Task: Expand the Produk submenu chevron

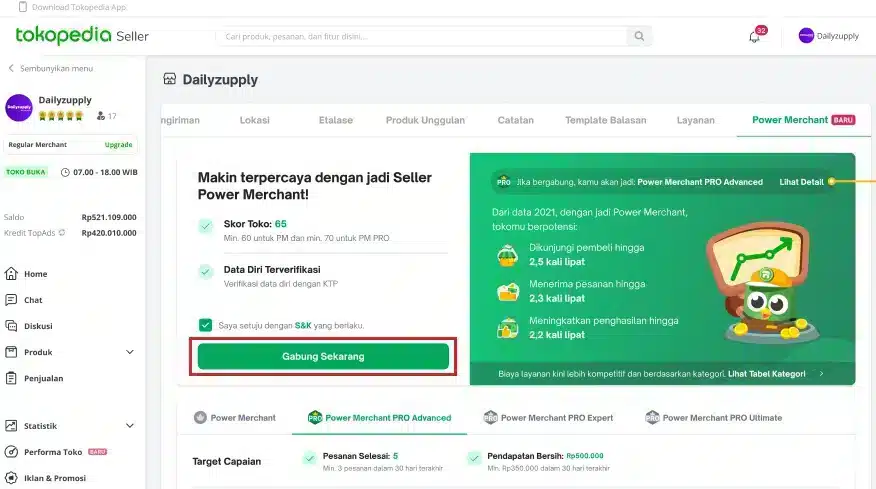Action: click(x=130, y=352)
